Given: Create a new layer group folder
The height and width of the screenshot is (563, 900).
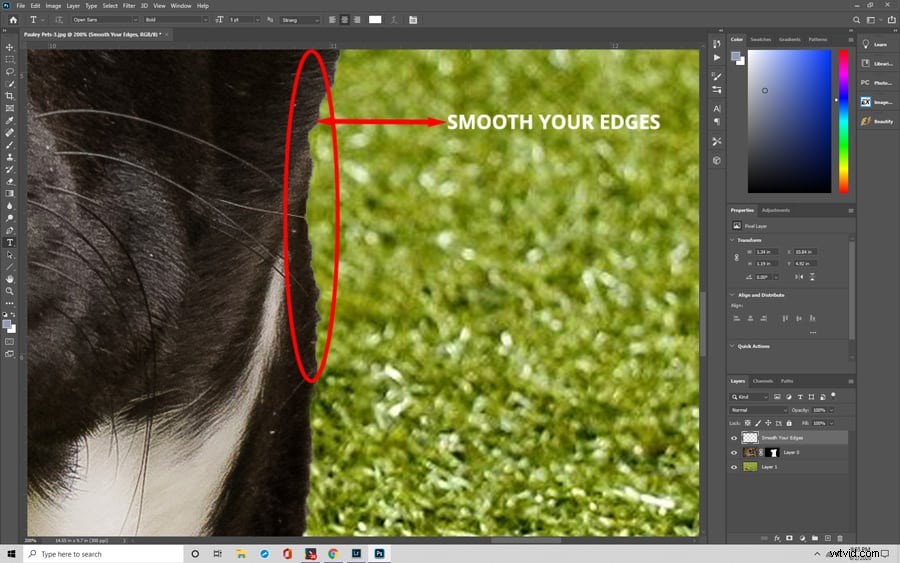Looking at the screenshot, I should tap(814, 538).
